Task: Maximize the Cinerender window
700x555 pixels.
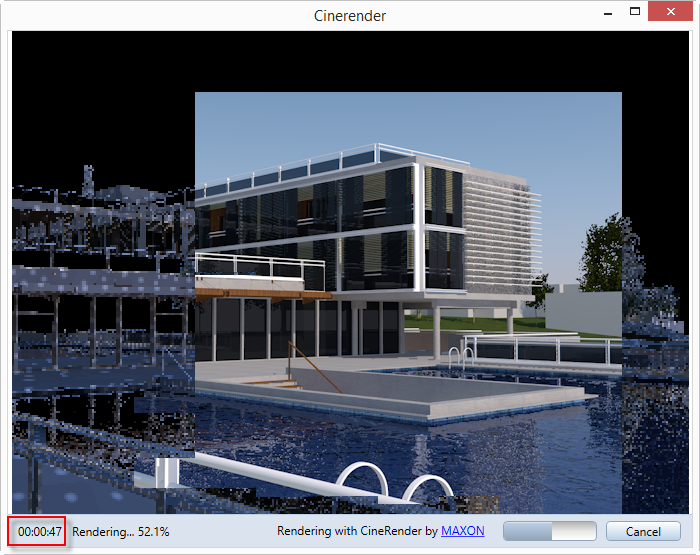Action: [x=634, y=12]
